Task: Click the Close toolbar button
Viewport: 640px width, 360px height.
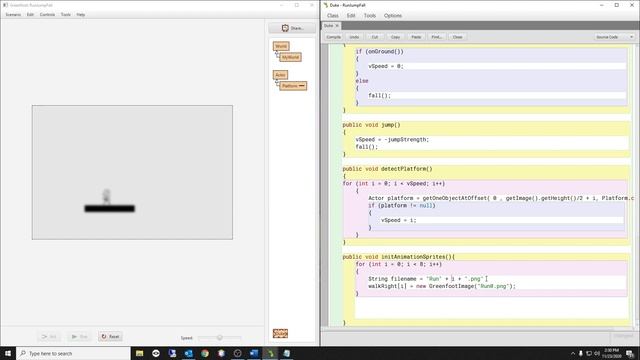Action: coord(458,37)
